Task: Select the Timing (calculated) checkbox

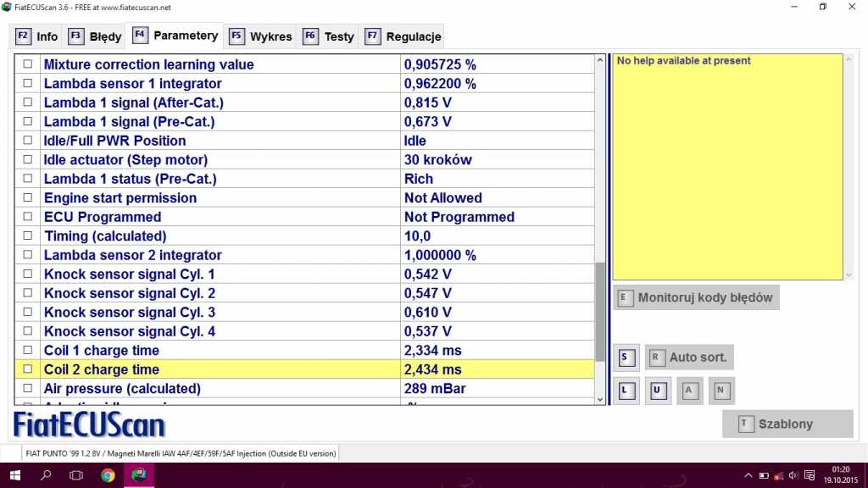Action: (28, 236)
